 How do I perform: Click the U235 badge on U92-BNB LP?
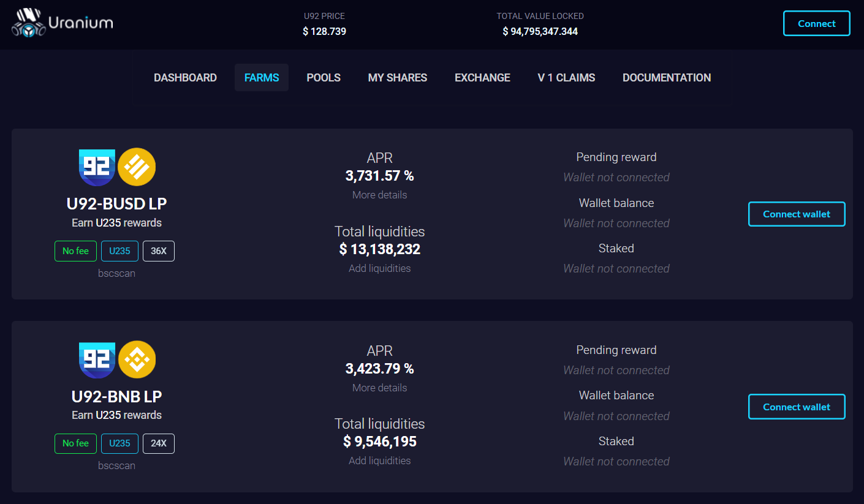tap(119, 443)
